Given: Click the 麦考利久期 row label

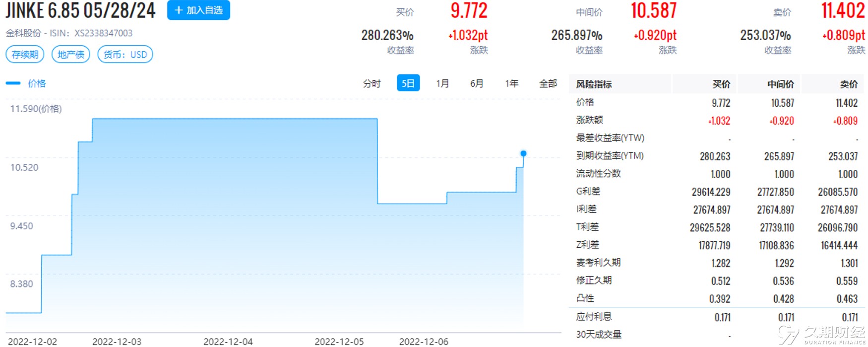Looking at the screenshot, I should click(x=598, y=263).
